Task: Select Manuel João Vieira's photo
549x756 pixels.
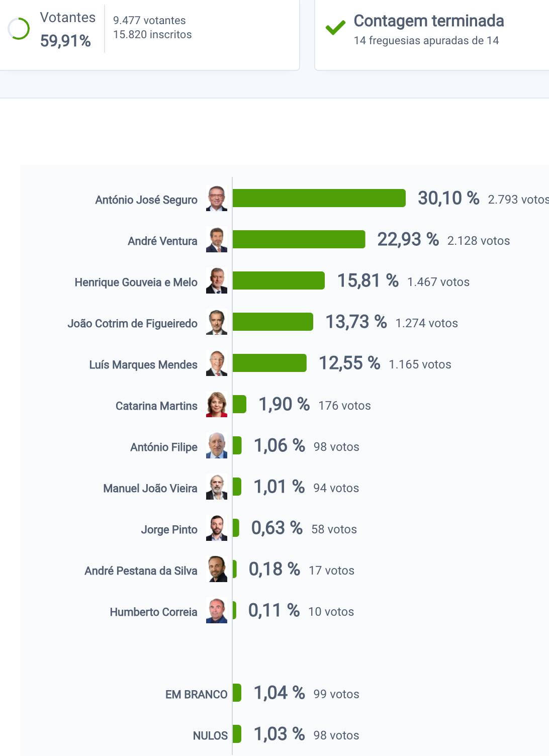Action: click(x=217, y=487)
